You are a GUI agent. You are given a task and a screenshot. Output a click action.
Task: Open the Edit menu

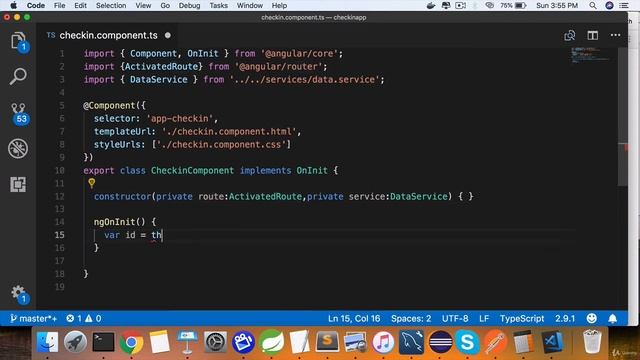80,5
